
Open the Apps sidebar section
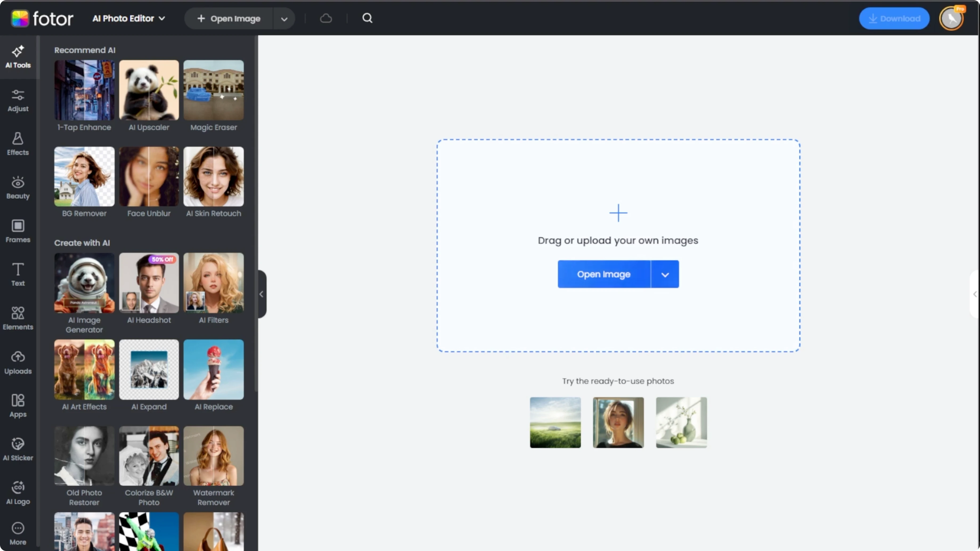(18, 406)
